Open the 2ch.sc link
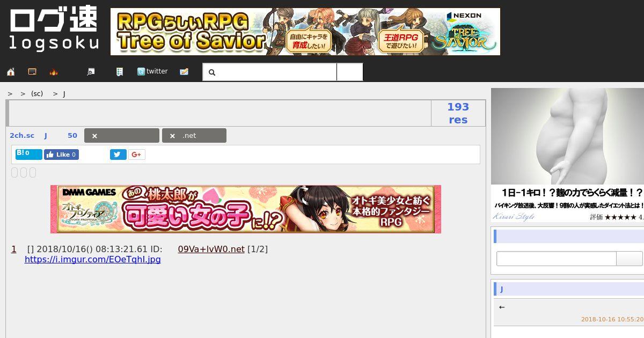This screenshot has height=338, width=644. click(x=22, y=136)
